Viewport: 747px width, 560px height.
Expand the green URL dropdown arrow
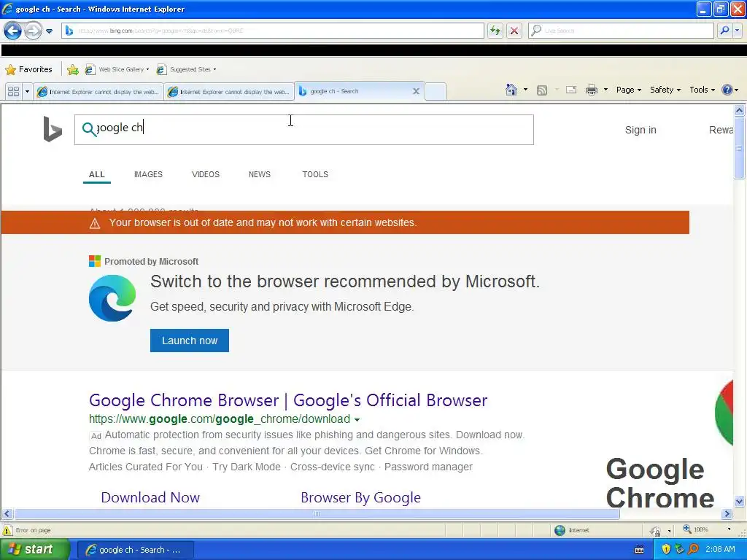click(x=357, y=420)
